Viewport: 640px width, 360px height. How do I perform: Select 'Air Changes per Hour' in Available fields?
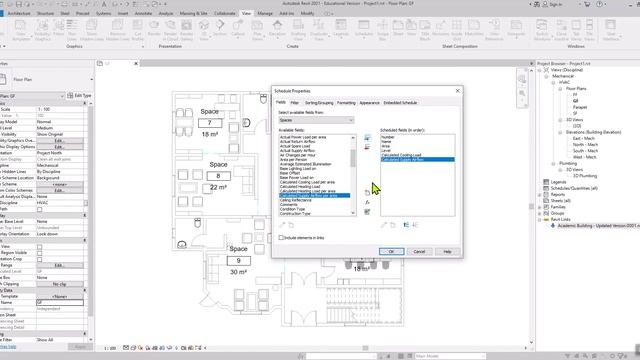click(298, 155)
